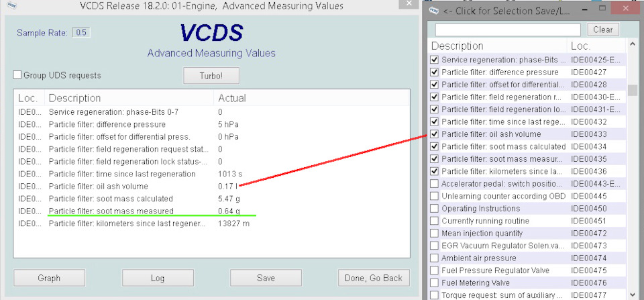Click the Sample Rate value field
The width and height of the screenshot is (644, 300).
81,32
